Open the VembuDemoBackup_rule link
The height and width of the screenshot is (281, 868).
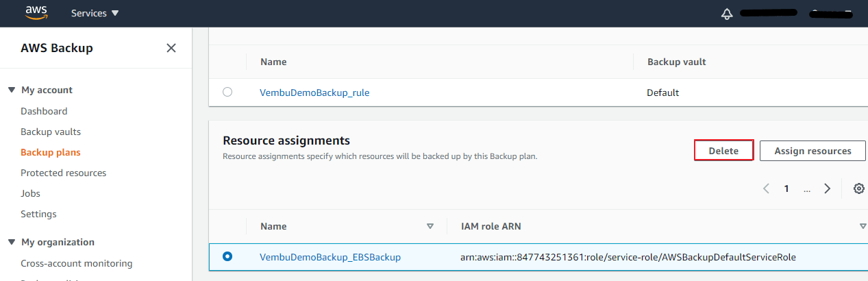click(314, 93)
